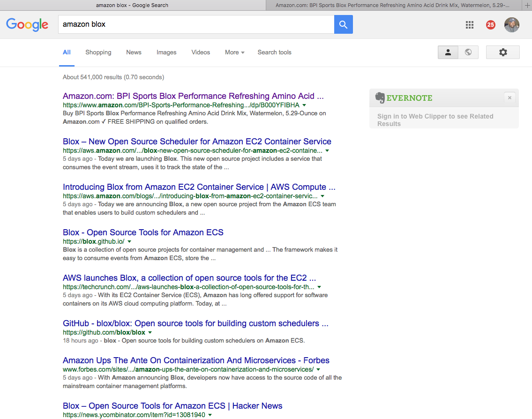Open a new browser tab
Image resolution: width=532 pixels, height=419 pixels.
(x=527, y=5)
